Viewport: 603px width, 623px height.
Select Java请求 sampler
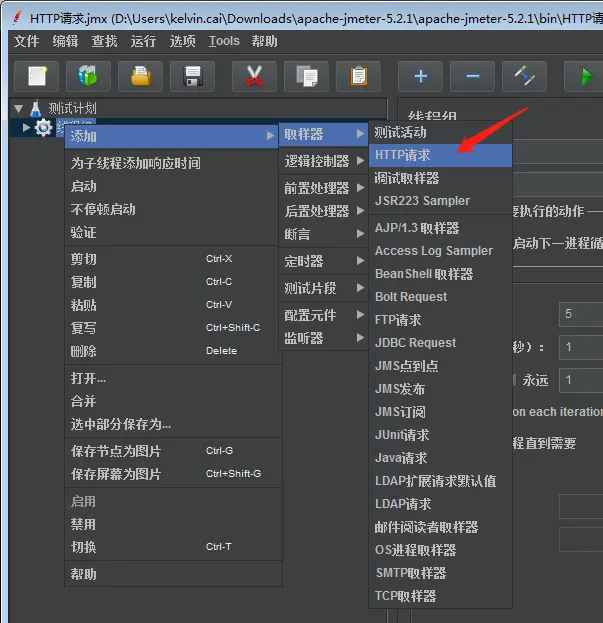point(440,458)
